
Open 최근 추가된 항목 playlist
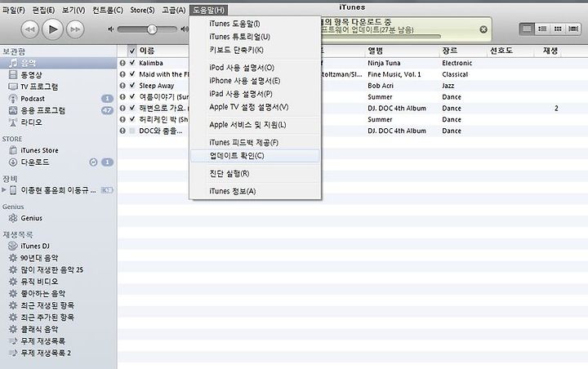click(x=47, y=318)
